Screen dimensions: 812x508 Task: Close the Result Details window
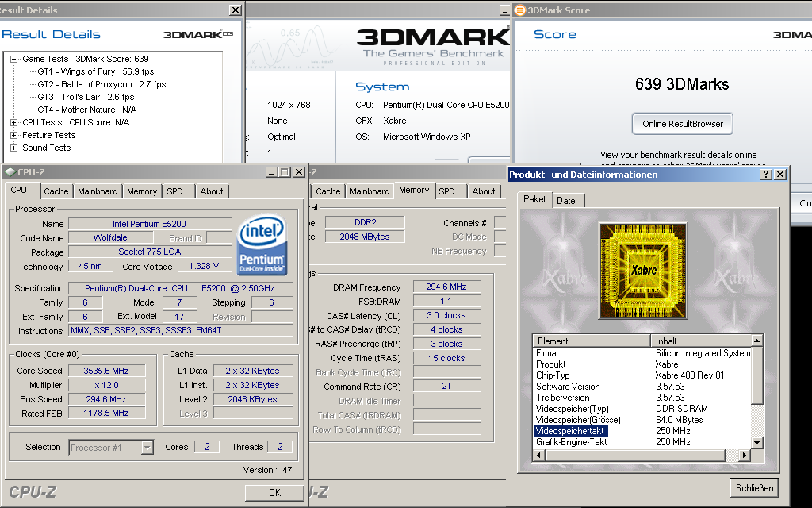point(235,10)
